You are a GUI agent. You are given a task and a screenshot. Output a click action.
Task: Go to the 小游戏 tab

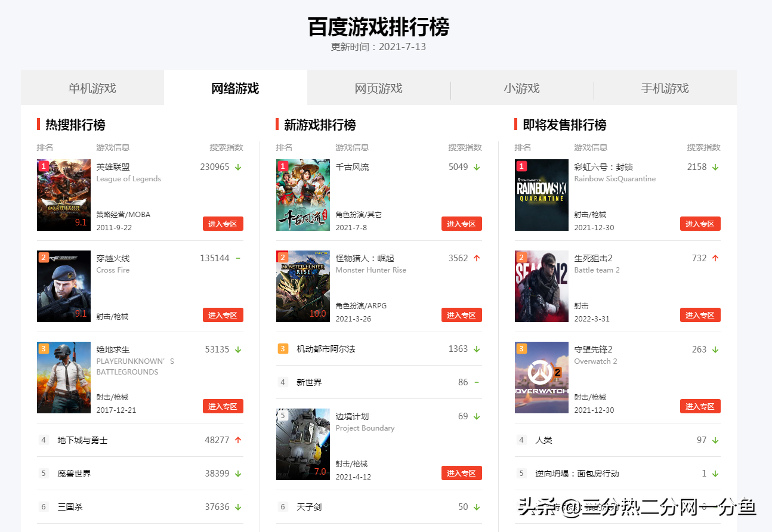pos(522,88)
